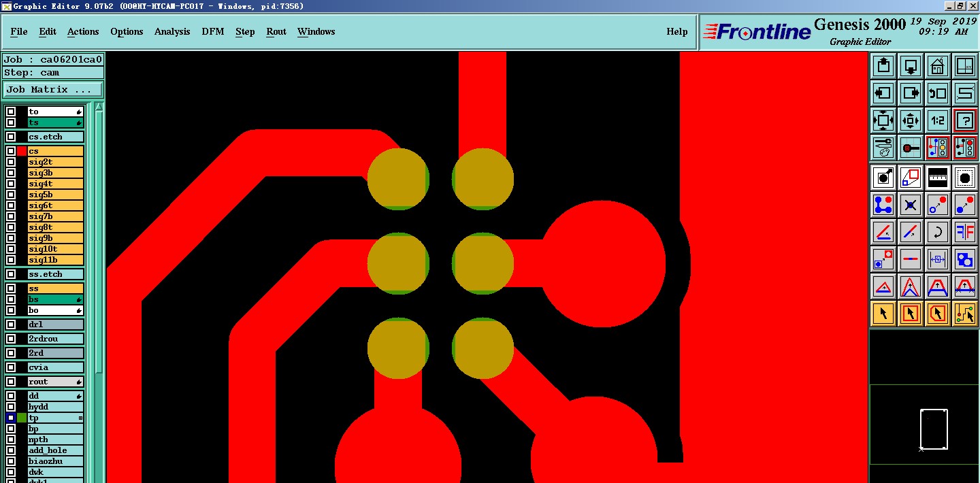Screen dimensions: 980x483
Task: Click the S-shaped path icon
Action: click(965, 93)
